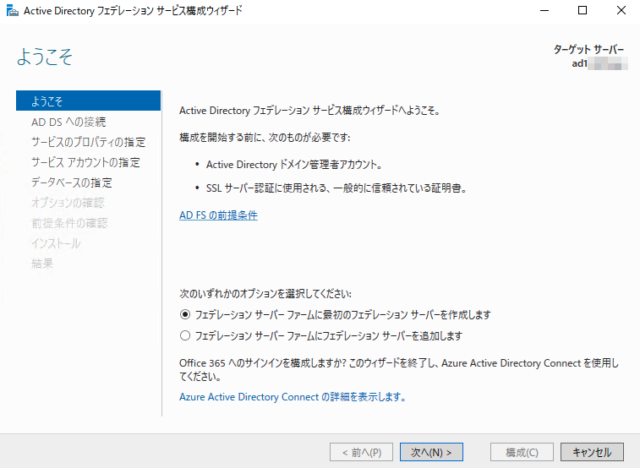Select 結果 step in sidebar
This screenshot has height=468, width=640.
42,264
